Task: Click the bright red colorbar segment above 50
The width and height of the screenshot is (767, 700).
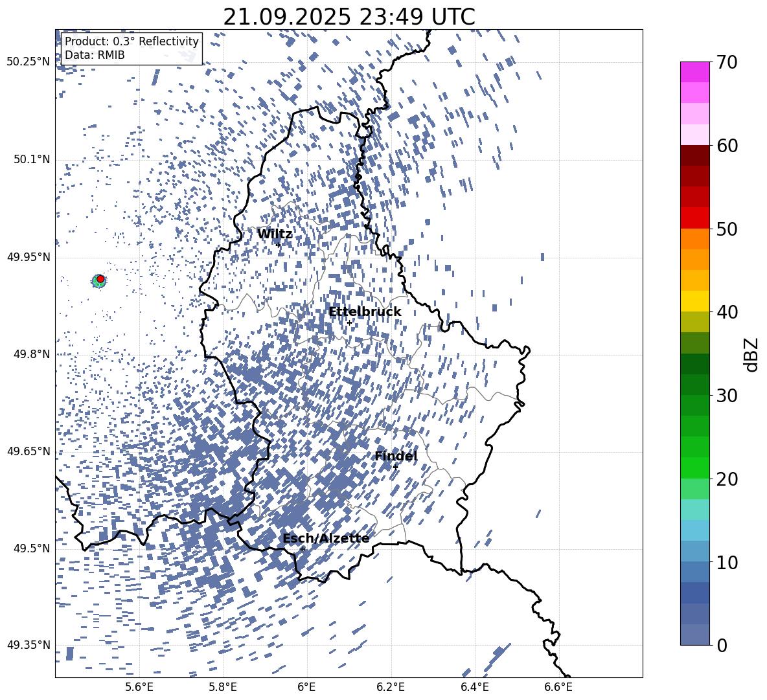Action: (x=694, y=218)
